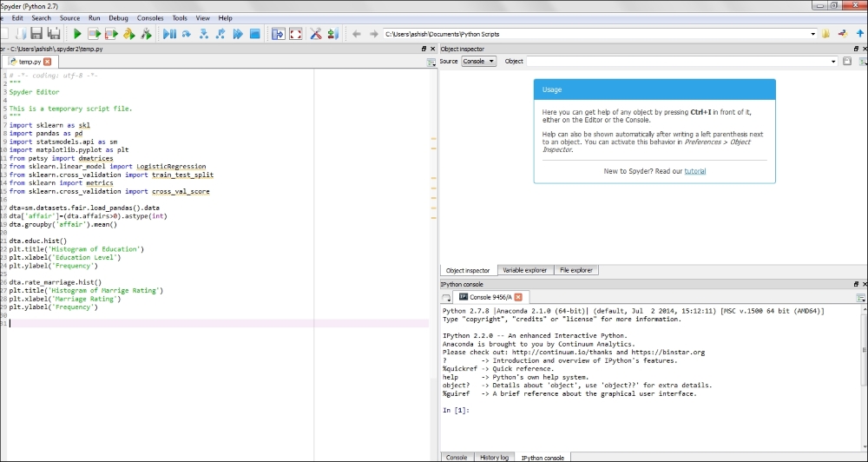Image resolution: width=868 pixels, height=462 pixels.
Task: Click the Object text input field
Action: pyautogui.click(x=678, y=61)
